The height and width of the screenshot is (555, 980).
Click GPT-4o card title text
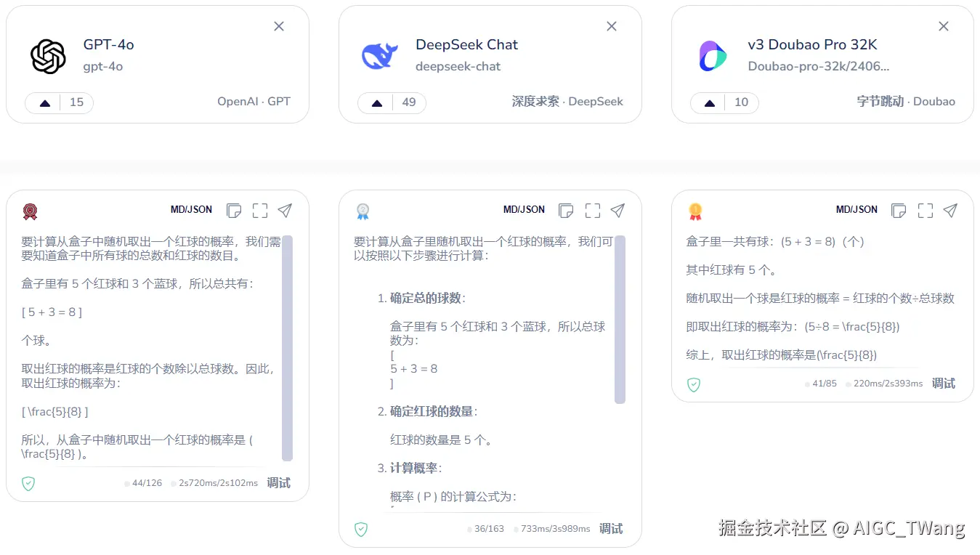(x=109, y=44)
